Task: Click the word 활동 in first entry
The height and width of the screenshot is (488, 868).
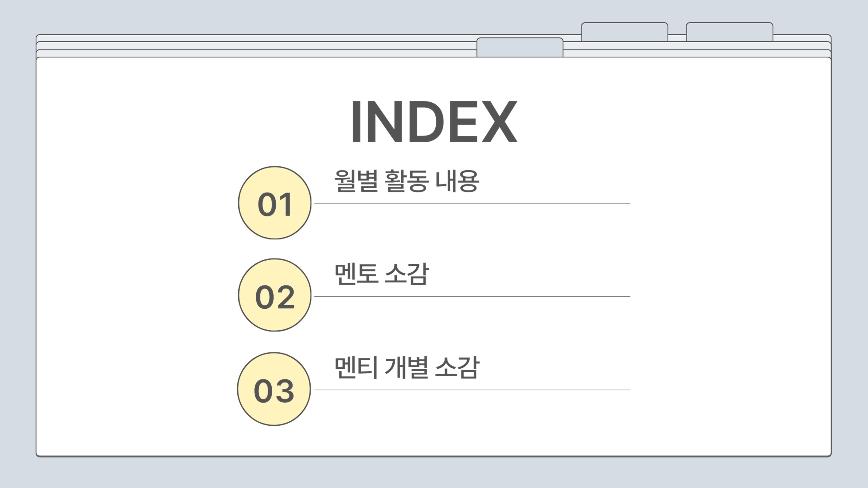Action: tap(406, 181)
